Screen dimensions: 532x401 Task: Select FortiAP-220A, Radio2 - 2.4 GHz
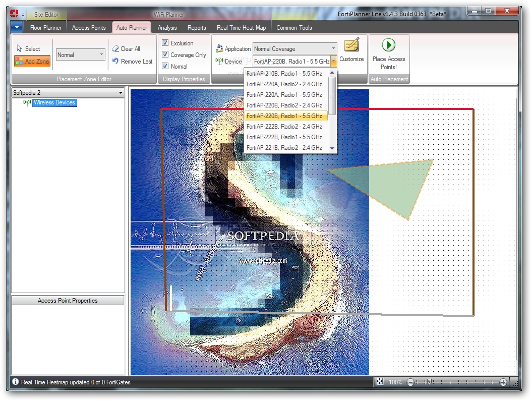286,84
